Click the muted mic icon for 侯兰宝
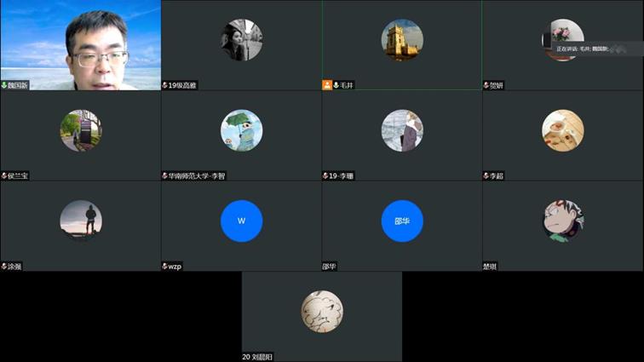This screenshot has height=362, width=644. coord(4,175)
